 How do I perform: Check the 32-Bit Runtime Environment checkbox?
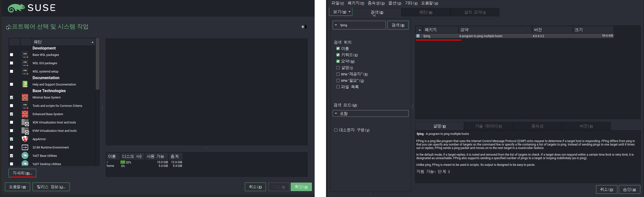click(x=11, y=147)
